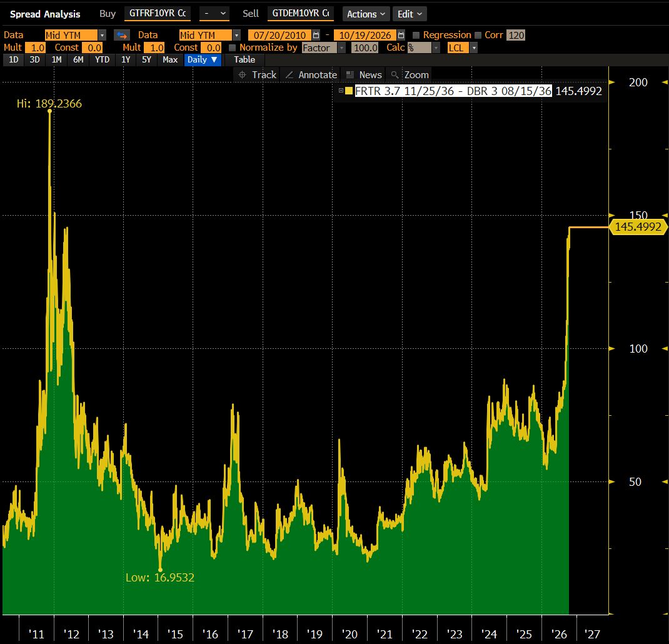Open the Normalize Factor dropdown
Screen dimensions: 669x644
tap(341, 48)
